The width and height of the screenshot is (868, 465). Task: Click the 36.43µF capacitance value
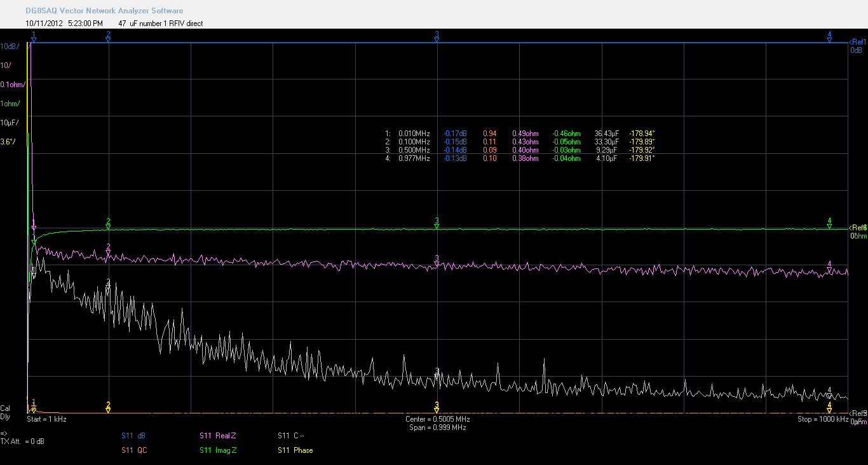click(x=606, y=134)
